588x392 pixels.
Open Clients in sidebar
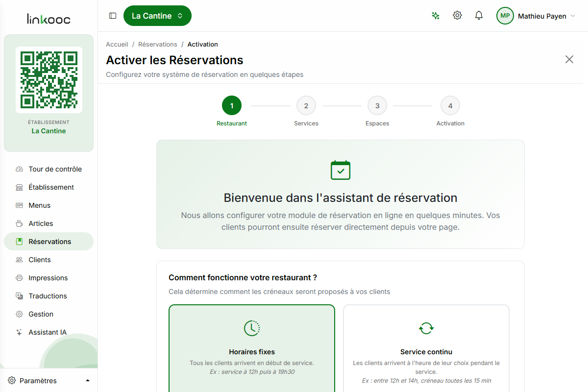49,260
